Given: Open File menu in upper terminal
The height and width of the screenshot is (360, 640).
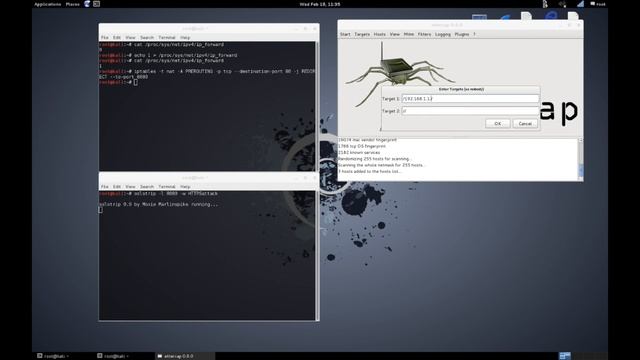Looking at the screenshot, I should [x=105, y=38].
